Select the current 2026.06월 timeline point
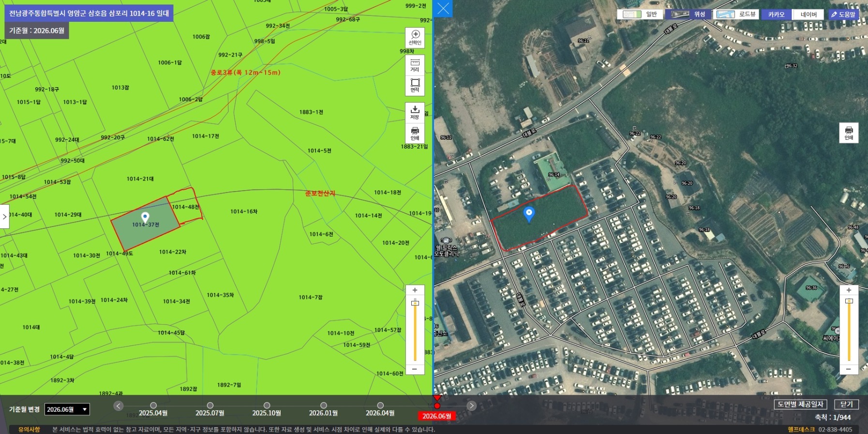 pyautogui.click(x=437, y=406)
